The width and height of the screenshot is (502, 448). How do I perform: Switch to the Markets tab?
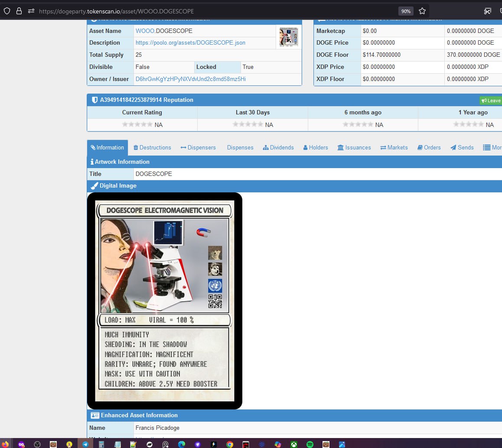click(394, 147)
